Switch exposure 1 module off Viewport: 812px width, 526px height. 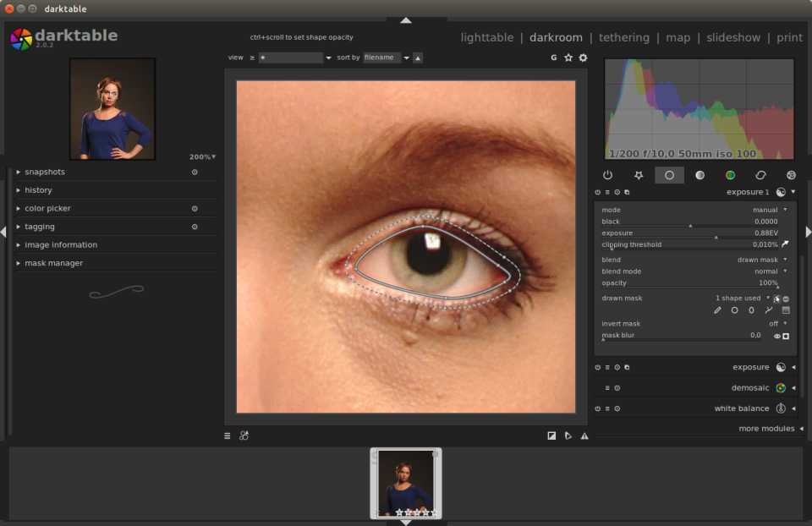pyautogui.click(x=598, y=192)
